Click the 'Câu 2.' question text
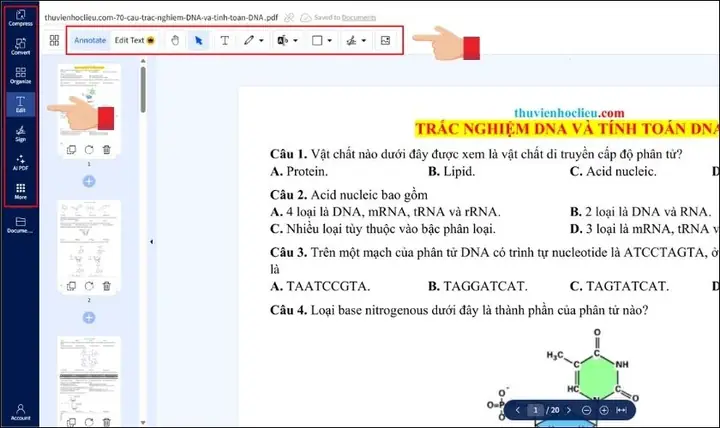 point(349,195)
